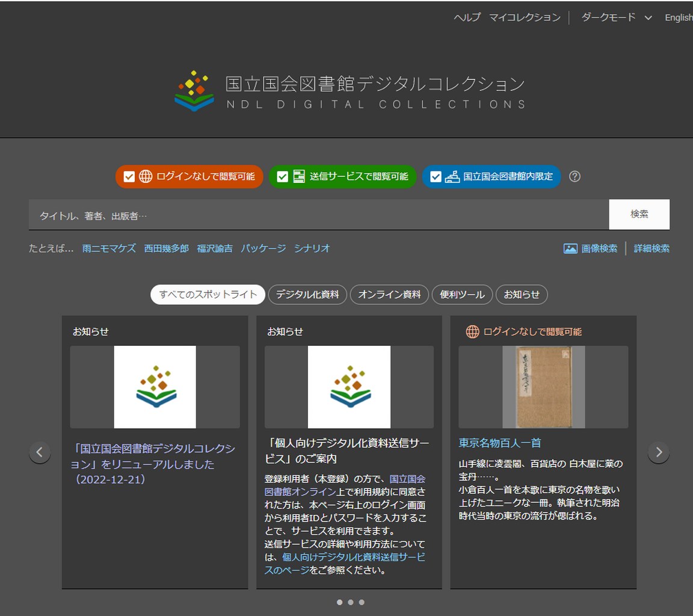Uncheck 送信サービスで閲覧可能 checkbox

coord(282,176)
